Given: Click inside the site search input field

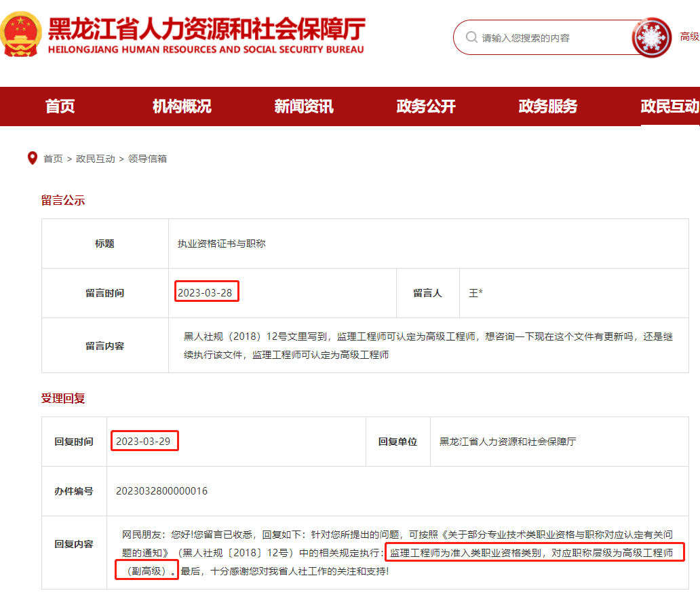Looking at the screenshot, I should 543,38.
